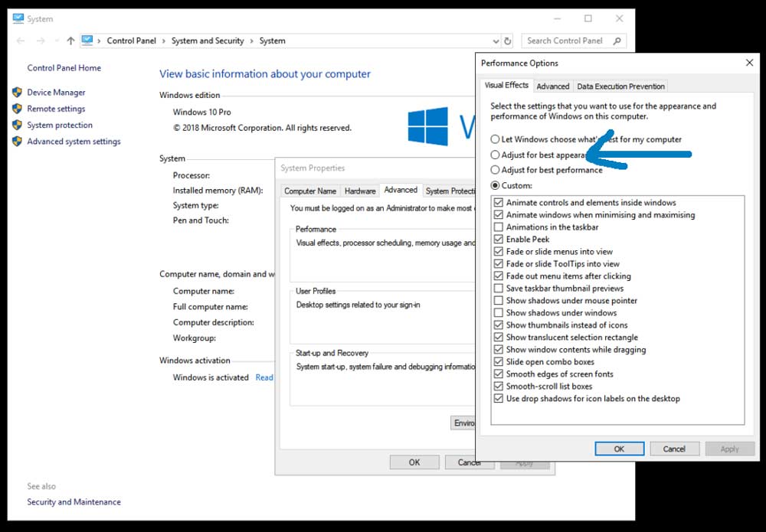Viewport: 766px width, 532px height.
Task: Switch to Data Execution Prevention tab
Action: point(620,86)
